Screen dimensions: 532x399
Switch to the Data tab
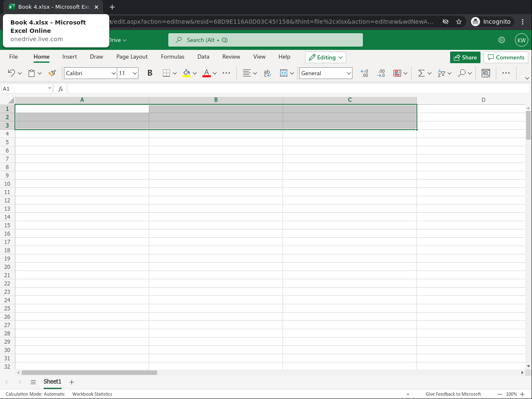(x=203, y=57)
